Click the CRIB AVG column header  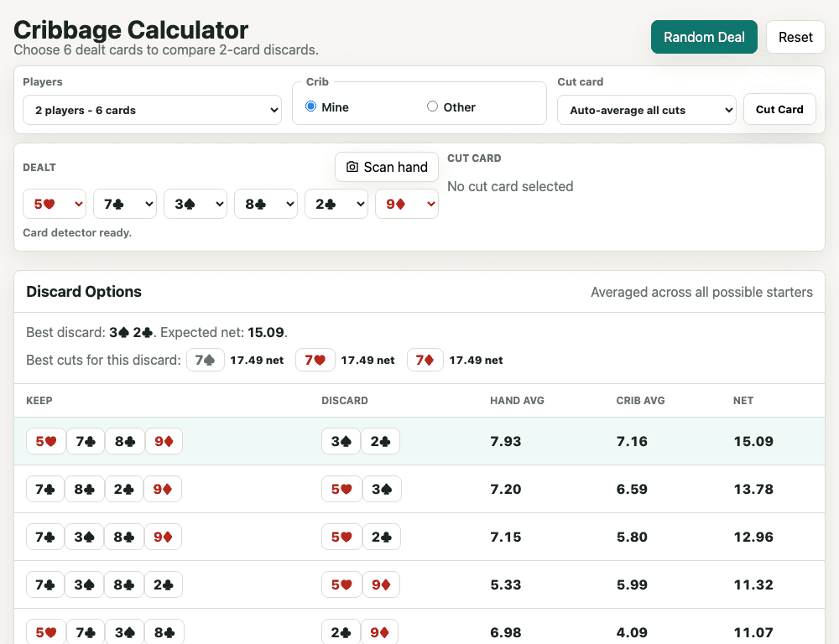coord(640,401)
